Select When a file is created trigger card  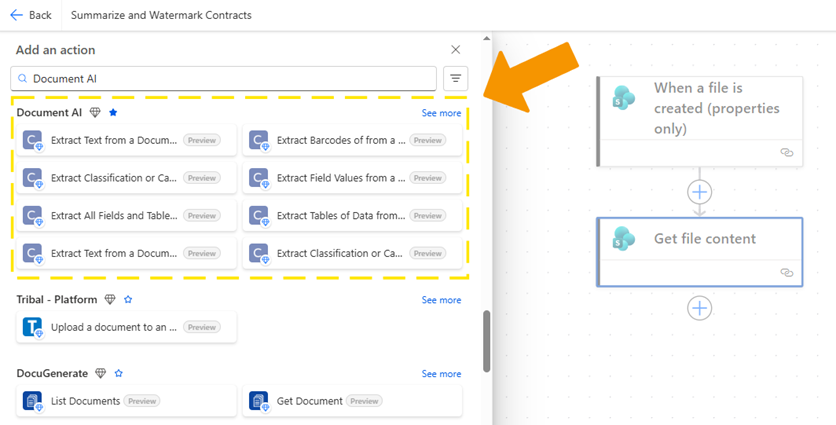pos(700,122)
